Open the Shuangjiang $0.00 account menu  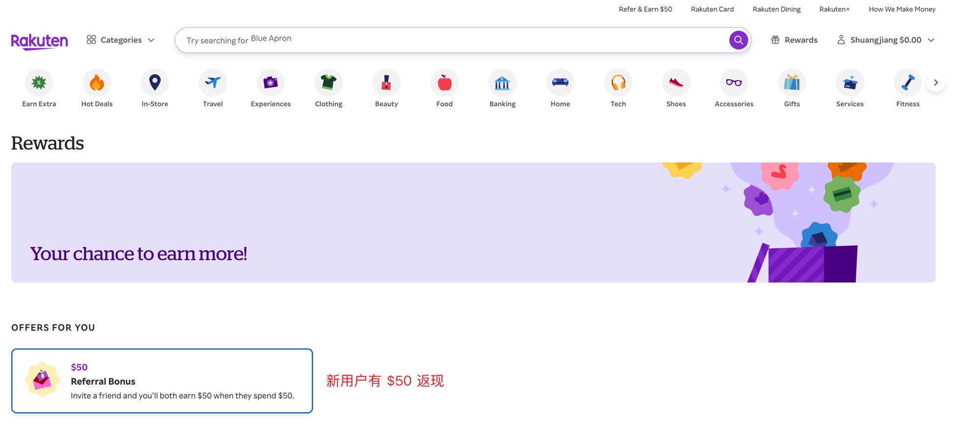pyautogui.click(x=885, y=40)
